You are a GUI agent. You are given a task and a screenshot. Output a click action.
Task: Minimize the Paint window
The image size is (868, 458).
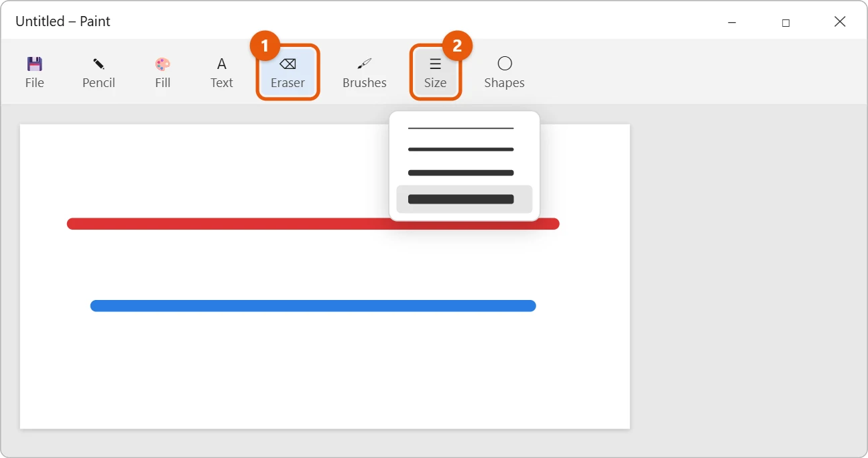click(732, 22)
